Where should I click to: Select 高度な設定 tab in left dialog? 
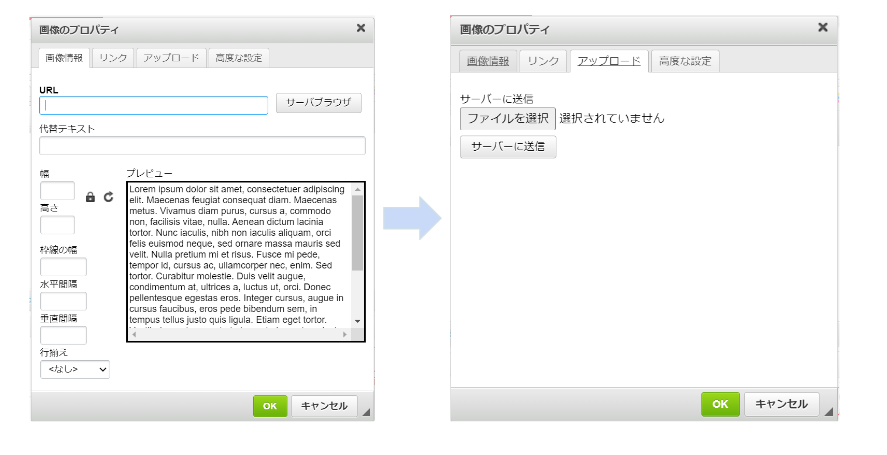click(x=238, y=58)
